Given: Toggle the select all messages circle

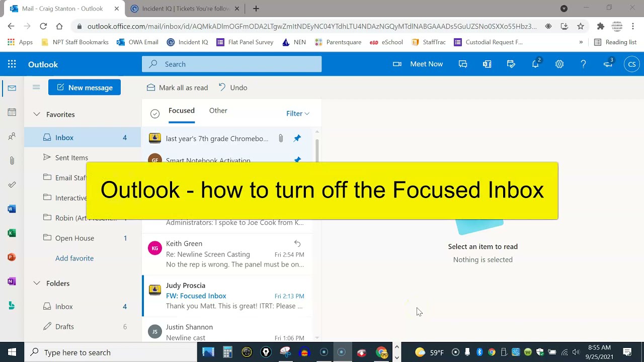Looking at the screenshot, I should (x=155, y=114).
